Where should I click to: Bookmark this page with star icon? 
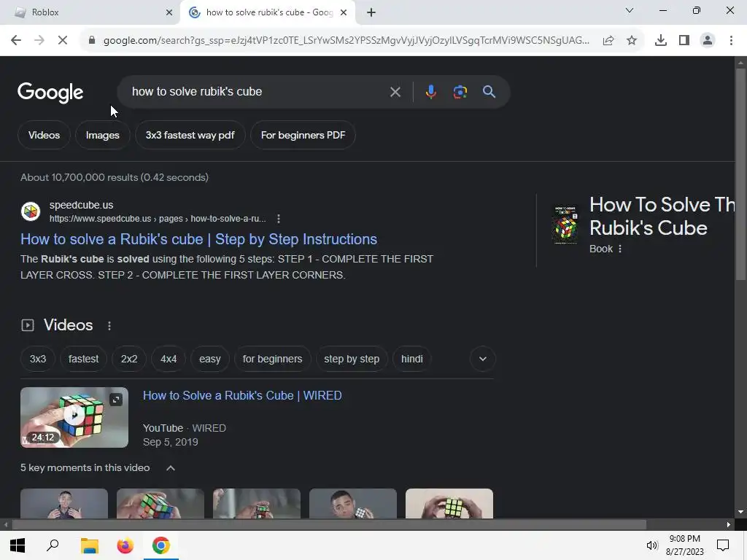tap(632, 41)
